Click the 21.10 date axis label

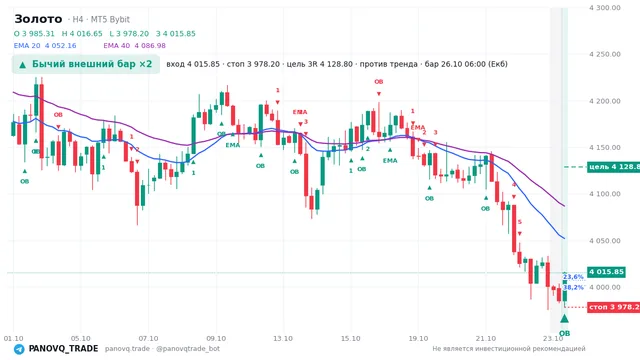pyautogui.click(x=486, y=338)
